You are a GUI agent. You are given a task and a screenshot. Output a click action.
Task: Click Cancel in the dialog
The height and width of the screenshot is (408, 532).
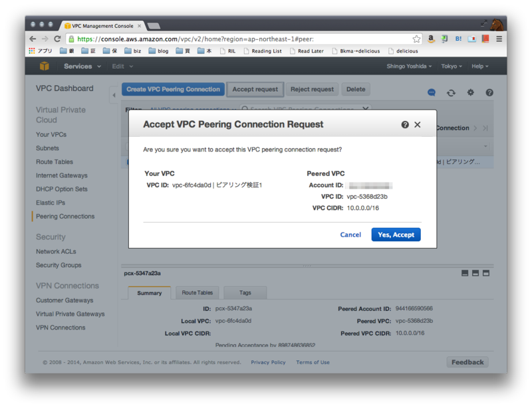350,235
